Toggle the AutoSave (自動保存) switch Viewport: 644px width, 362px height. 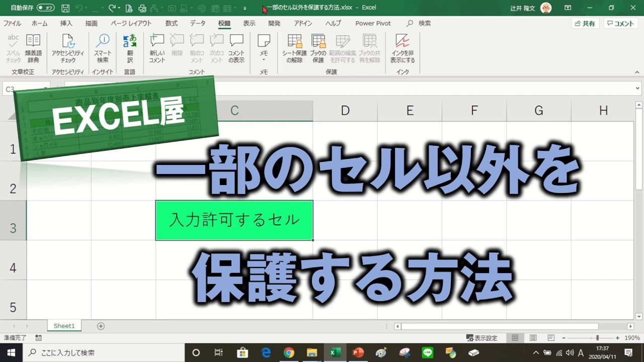(46, 8)
